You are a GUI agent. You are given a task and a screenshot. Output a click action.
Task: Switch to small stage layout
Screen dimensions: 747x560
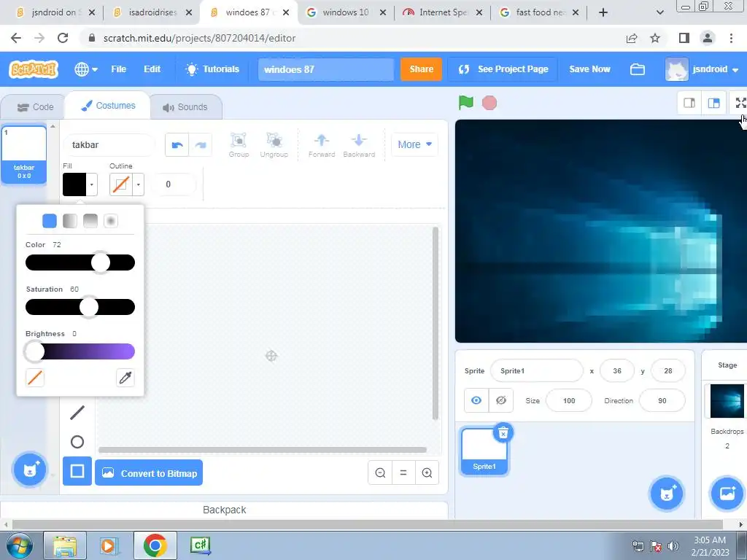click(689, 103)
